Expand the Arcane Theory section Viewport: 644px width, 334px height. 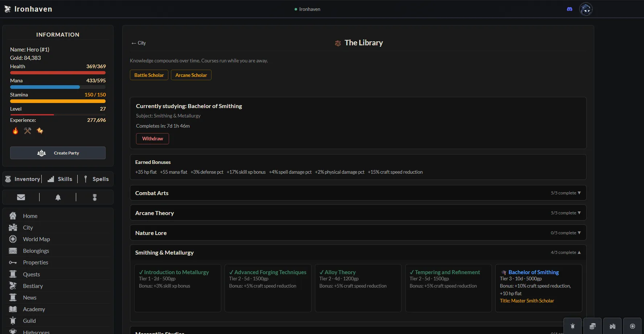(x=358, y=213)
